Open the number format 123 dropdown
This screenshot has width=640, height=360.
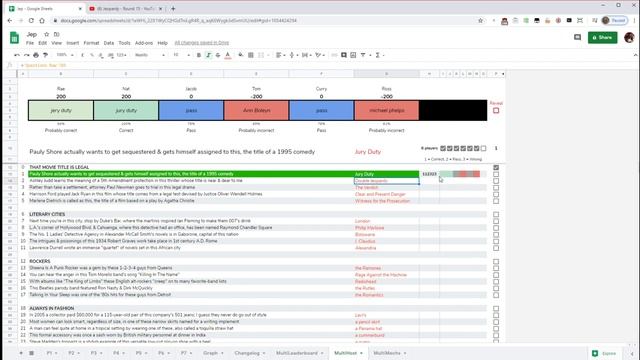click(x=122, y=55)
